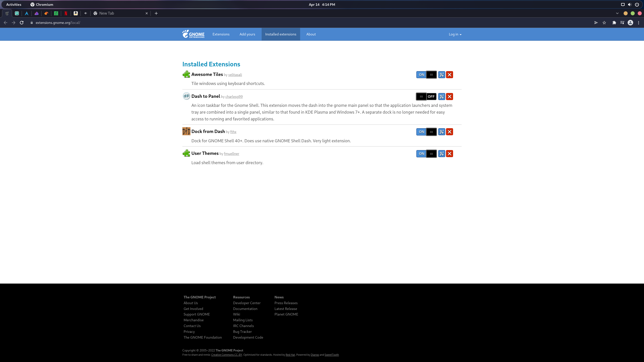644x362 pixels.
Task: Open the power icon system menu
Action: click(x=637, y=5)
